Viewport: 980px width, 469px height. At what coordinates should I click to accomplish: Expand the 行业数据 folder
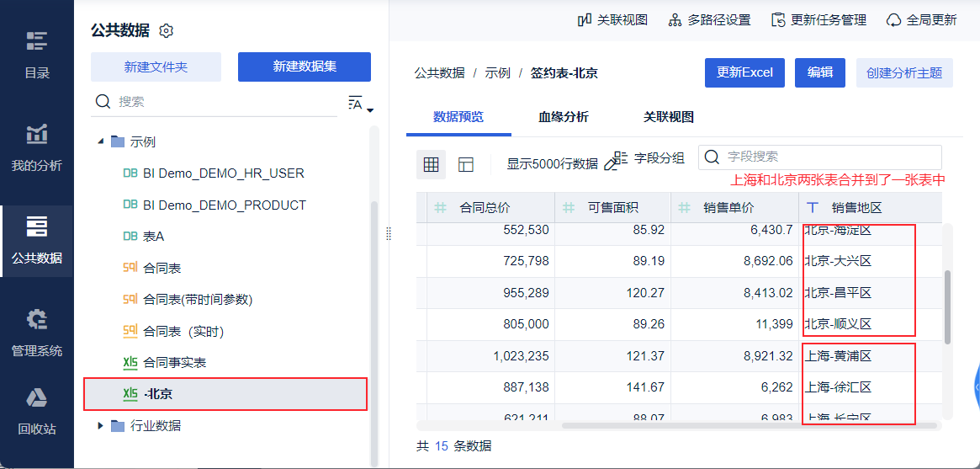click(101, 426)
